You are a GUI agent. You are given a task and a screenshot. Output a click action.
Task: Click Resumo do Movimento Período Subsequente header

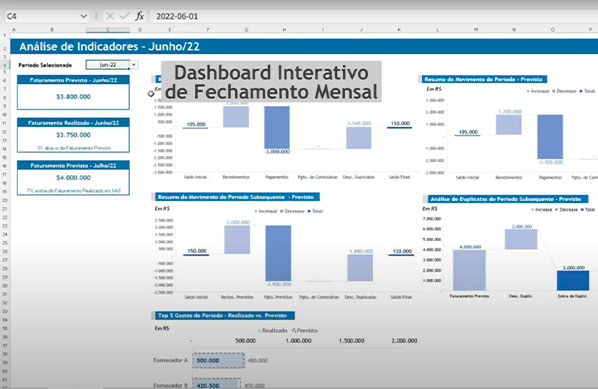point(237,197)
